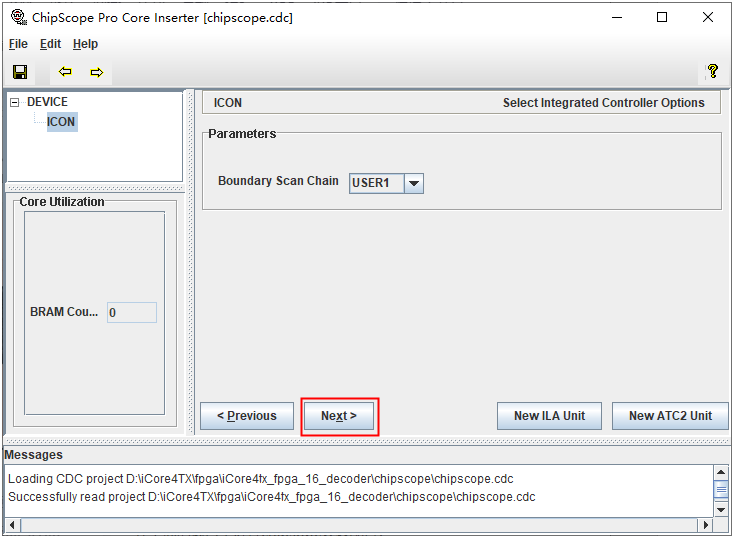The image size is (734, 538).
Task: Open the Edit menu
Action: click(50, 44)
